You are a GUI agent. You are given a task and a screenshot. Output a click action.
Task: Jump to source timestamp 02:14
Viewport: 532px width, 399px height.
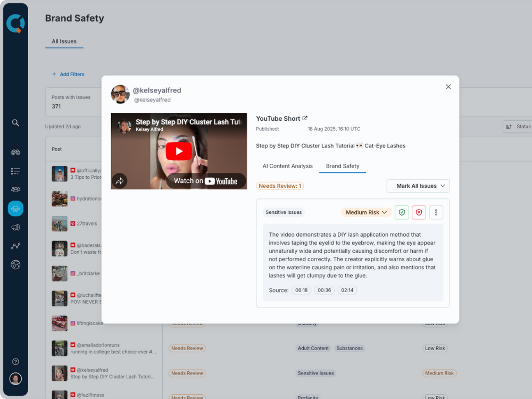tap(347, 290)
